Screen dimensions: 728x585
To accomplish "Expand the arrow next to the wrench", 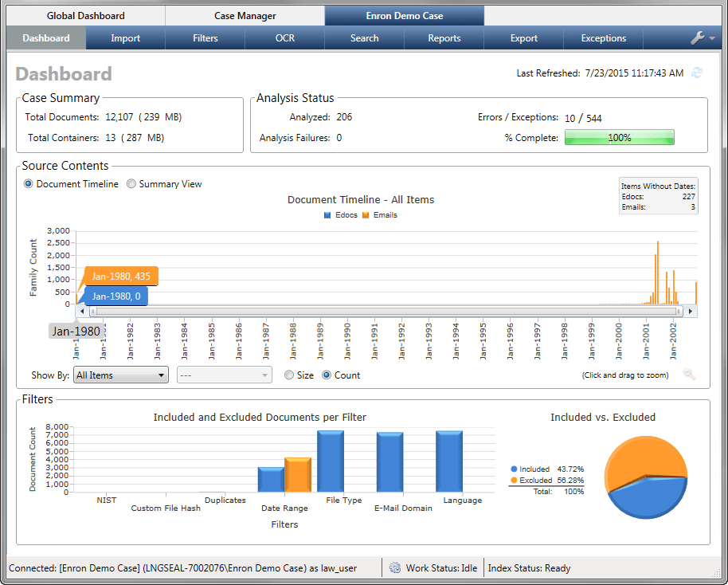I will pos(712,38).
